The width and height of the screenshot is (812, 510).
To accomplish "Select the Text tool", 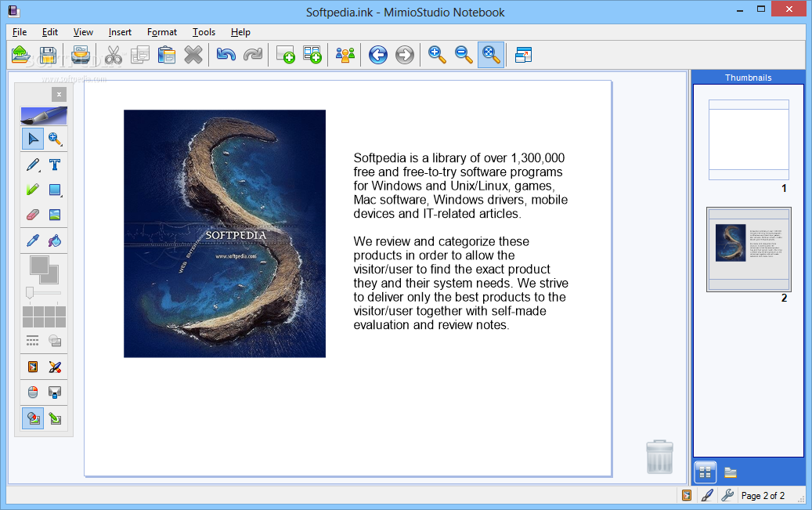I will point(55,165).
